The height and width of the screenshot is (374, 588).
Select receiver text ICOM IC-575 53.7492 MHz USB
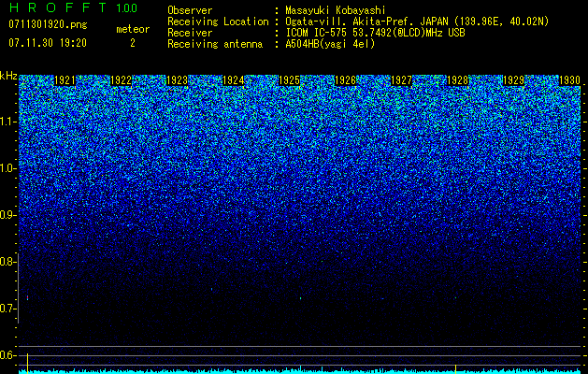[x=375, y=33]
